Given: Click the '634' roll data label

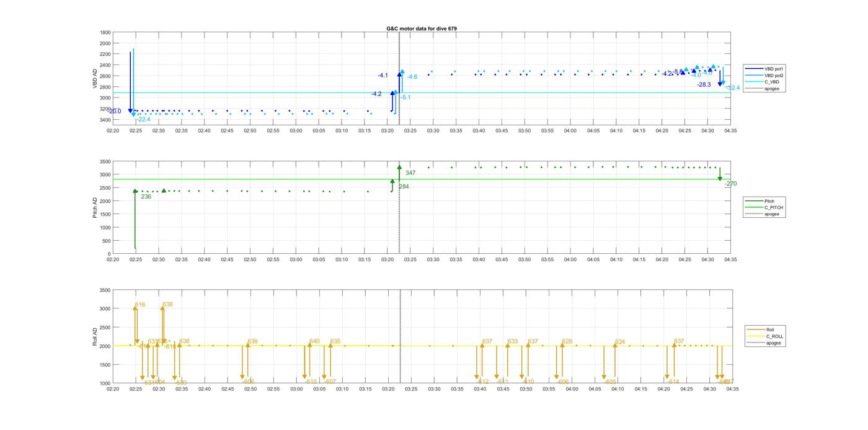Looking at the screenshot, I should click(620, 342).
